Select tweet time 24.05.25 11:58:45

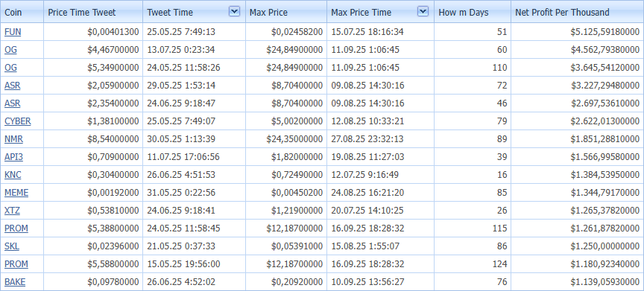coord(194,228)
